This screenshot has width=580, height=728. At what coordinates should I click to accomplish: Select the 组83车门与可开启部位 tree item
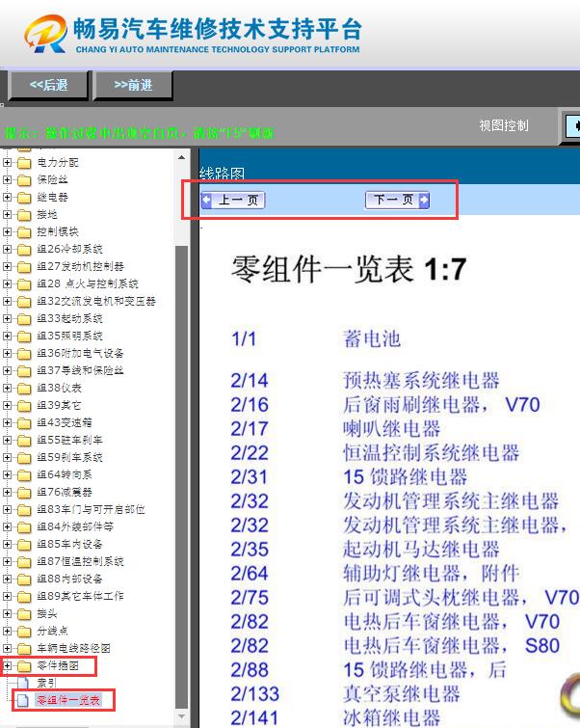coord(91,509)
